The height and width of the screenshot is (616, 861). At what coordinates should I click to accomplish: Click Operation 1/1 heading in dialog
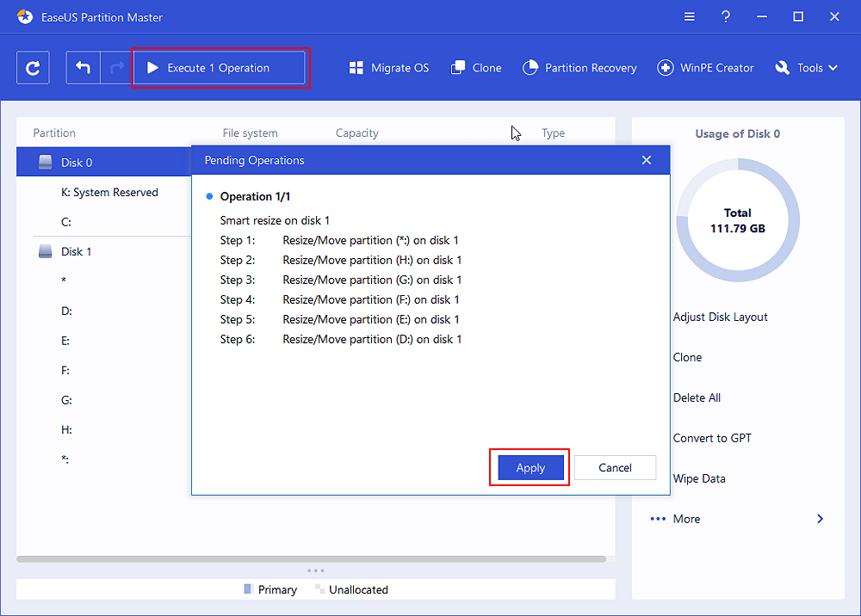pyautogui.click(x=255, y=196)
